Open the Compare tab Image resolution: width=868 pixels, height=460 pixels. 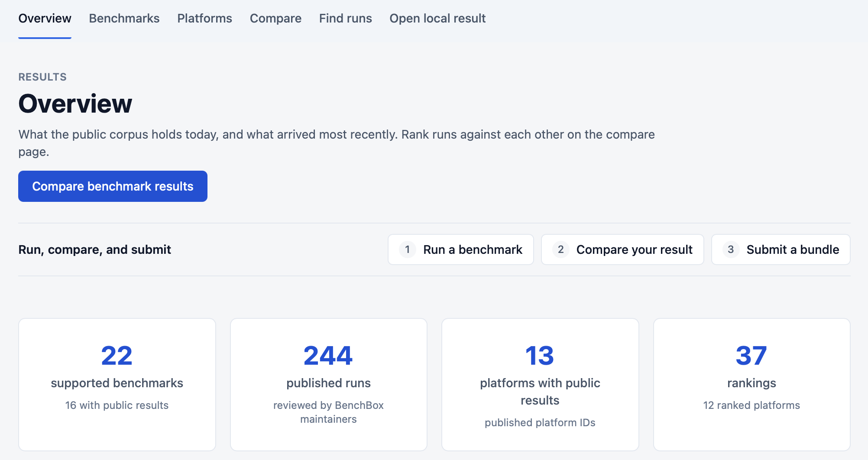coord(275,18)
